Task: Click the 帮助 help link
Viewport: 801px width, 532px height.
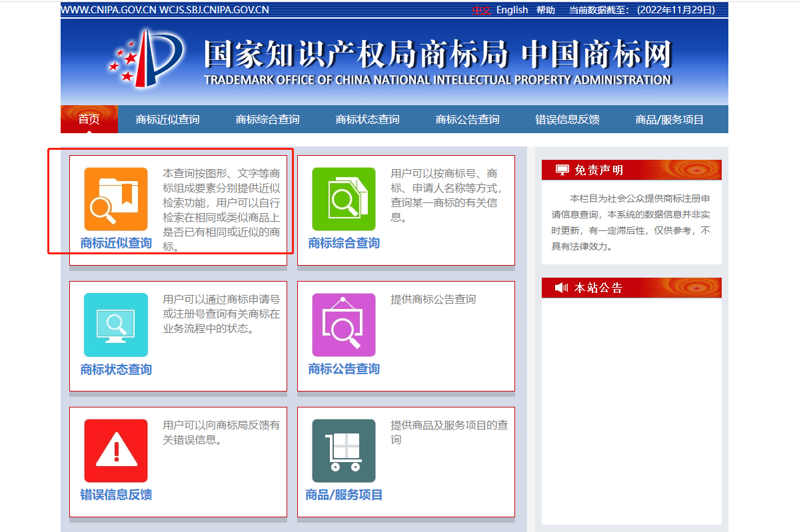Action: [545, 10]
